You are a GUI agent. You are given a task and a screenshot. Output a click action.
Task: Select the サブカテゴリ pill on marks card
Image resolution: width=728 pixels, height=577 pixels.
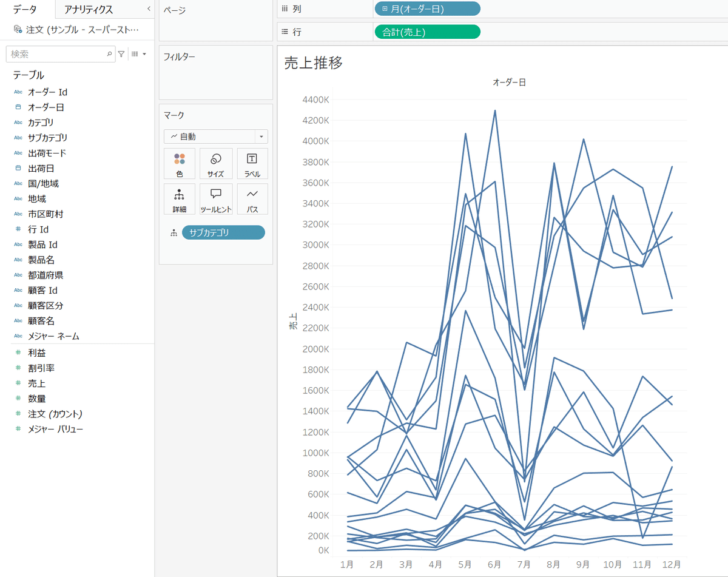pos(223,232)
